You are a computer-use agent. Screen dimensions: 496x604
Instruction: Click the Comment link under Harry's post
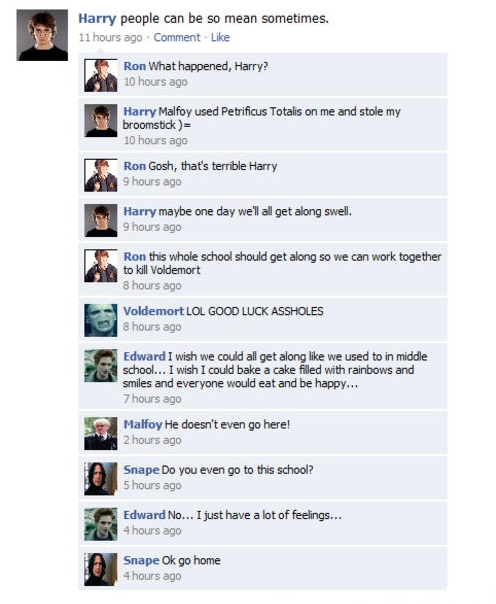tap(177, 37)
